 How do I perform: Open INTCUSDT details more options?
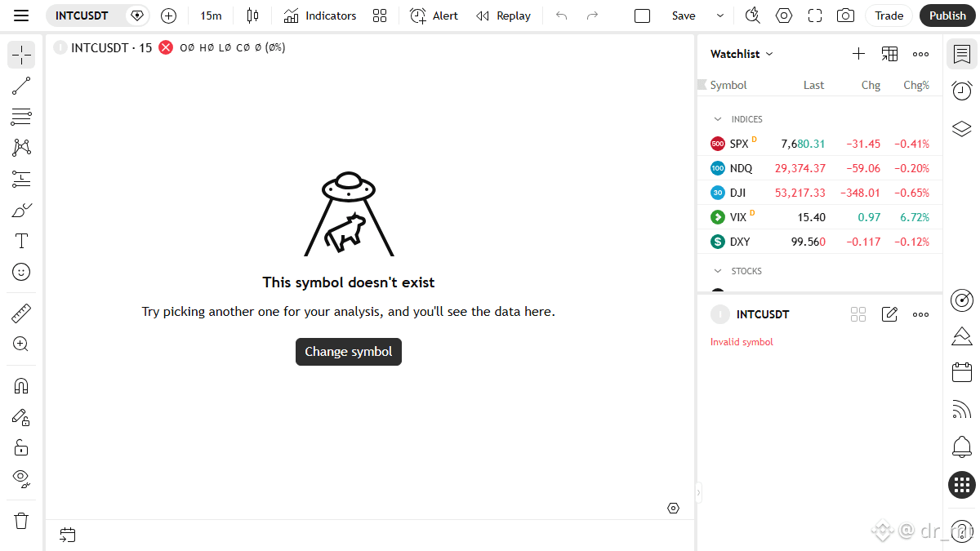920,314
